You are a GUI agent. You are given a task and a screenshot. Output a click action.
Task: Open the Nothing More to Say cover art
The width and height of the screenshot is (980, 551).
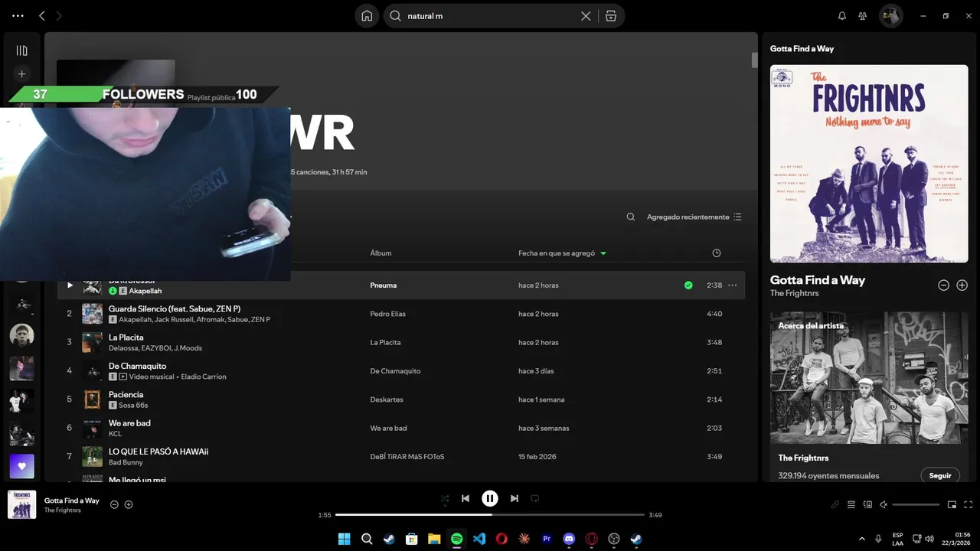[x=869, y=164]
